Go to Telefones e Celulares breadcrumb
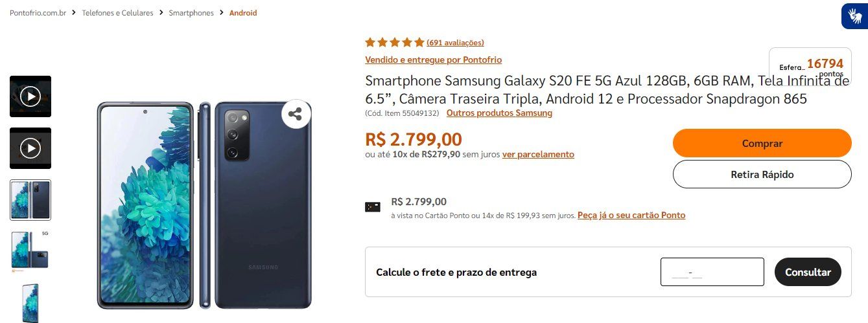The height and width of the screenshot is (323, 868). [x=117, y=13]
